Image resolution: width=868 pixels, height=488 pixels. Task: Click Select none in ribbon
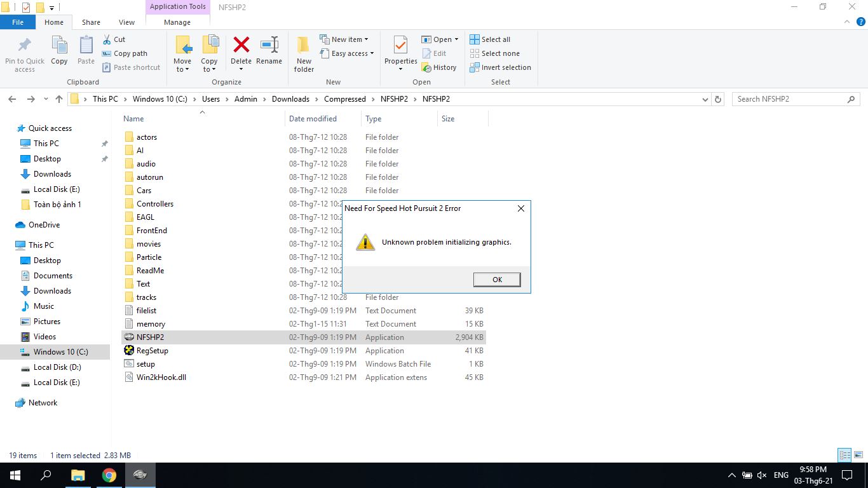tap(494, 53)
